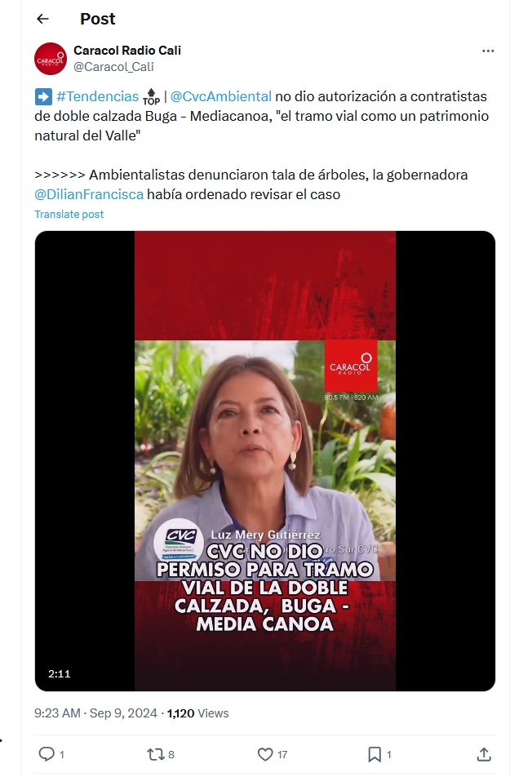
Task: Open the #Tendencias hashtag
Action: (98, 96)
